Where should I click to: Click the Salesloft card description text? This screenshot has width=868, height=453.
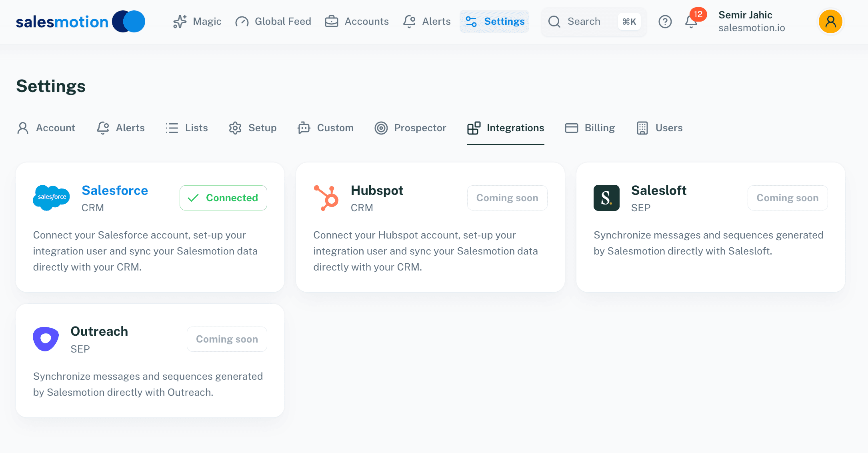click(x=708, y=243)
